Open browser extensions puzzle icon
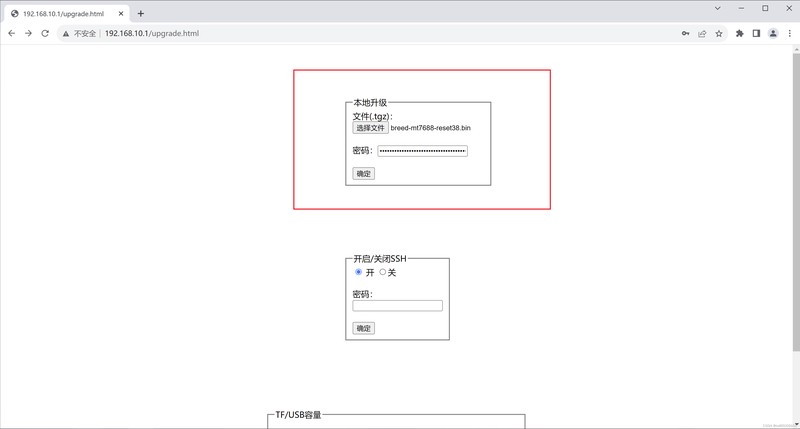 coord(739,34)
